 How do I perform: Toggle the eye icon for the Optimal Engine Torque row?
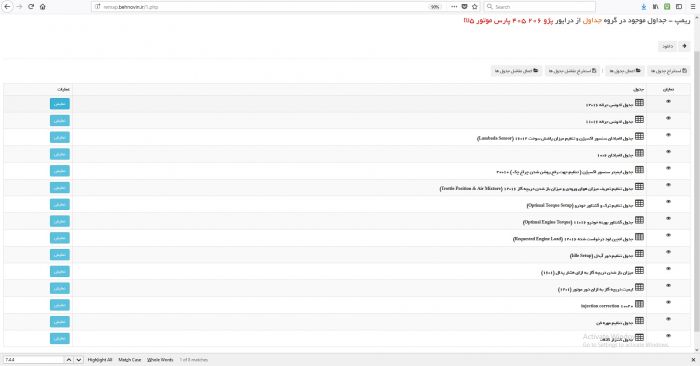coord(668,219)
